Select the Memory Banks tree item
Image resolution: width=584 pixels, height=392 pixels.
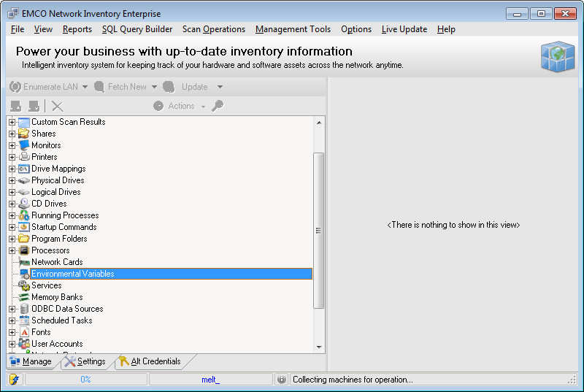point(57,297)
